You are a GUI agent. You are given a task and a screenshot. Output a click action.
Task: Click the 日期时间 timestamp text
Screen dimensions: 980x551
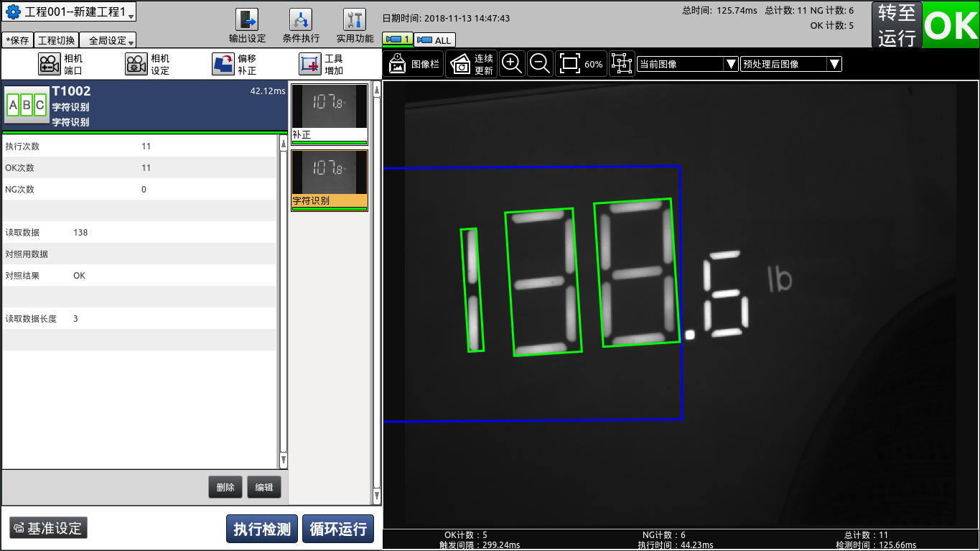pos(446,18)
